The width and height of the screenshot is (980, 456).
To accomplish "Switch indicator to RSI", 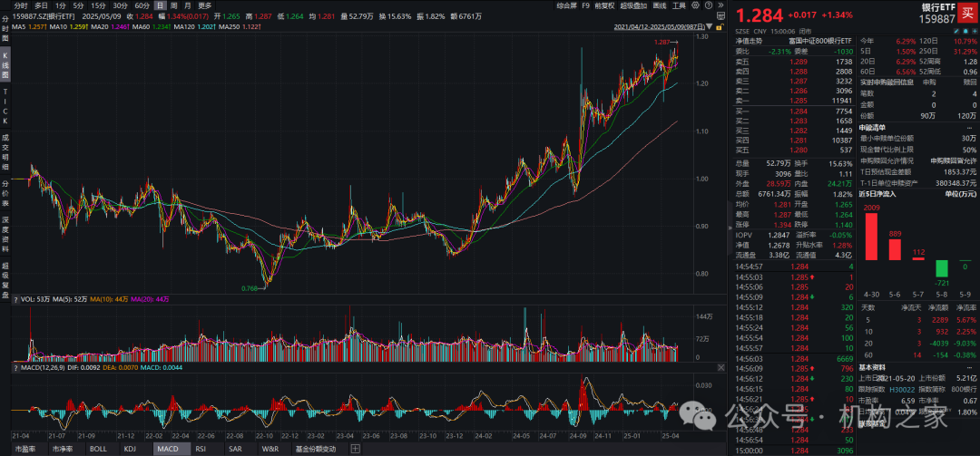I will [x=201, y=449].
